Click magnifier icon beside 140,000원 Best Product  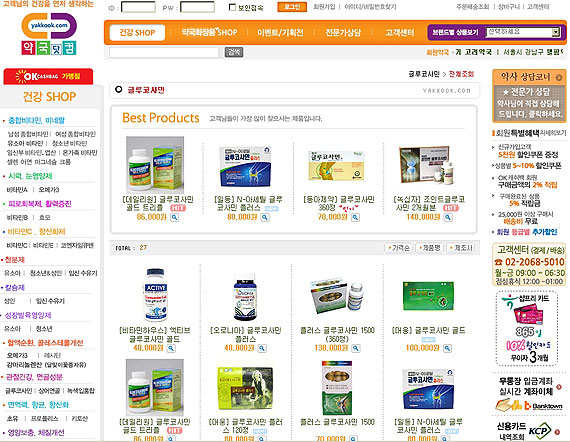click(448, 217)
